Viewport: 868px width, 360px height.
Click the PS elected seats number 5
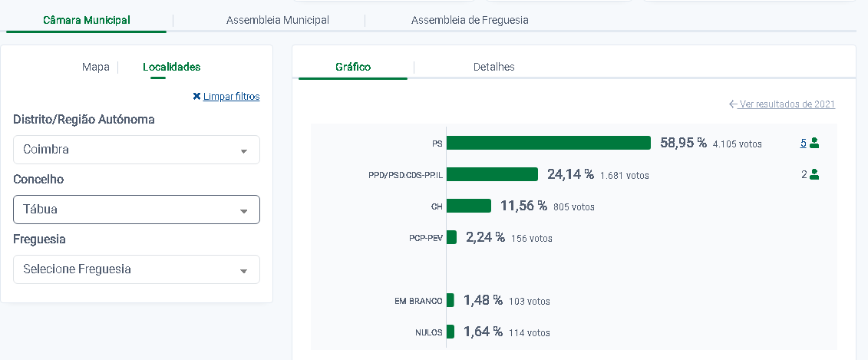point(803,143)
